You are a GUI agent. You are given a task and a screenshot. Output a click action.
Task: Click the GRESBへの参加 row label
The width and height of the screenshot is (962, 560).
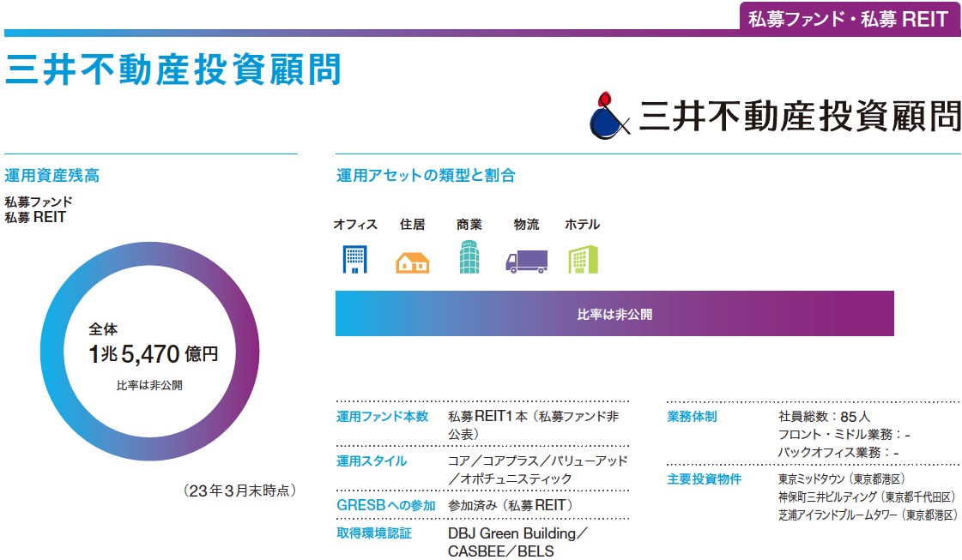[x=386, y=505]
